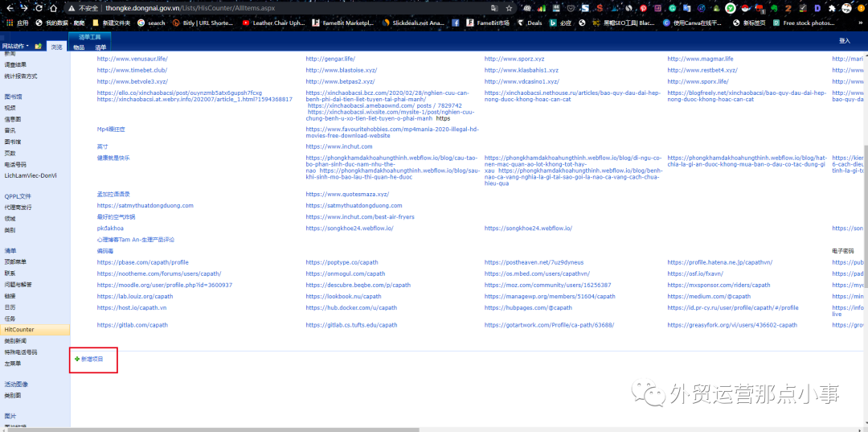Viewport: 868px width, 432px height.
Task: Open the Pinterest extension icon
Action: click(x=643, y=8)
